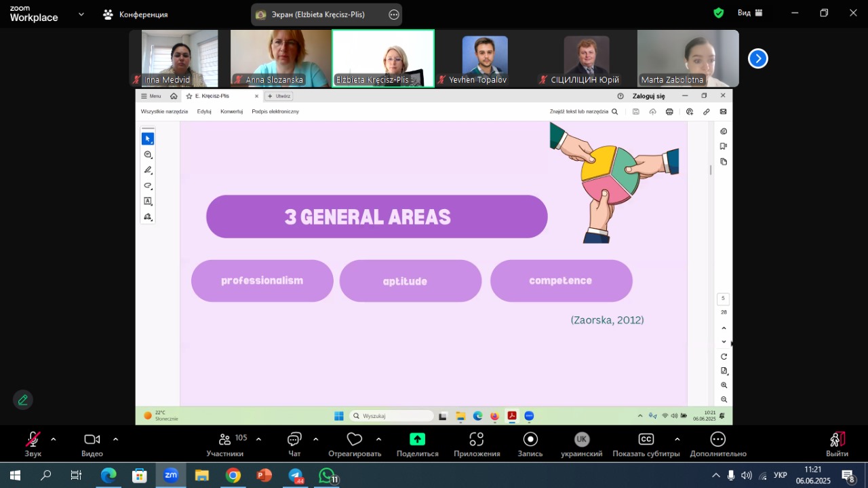The width and height of the screenshot is (868, 488).
Task: Click the green annotation pencil icon
Action: (x=23, y=400)
